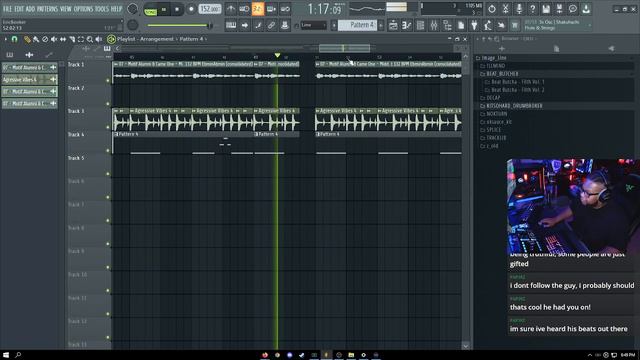
Task: Toggle the highlighted 3-2-1 countdown button
Action: pos(258,9)
